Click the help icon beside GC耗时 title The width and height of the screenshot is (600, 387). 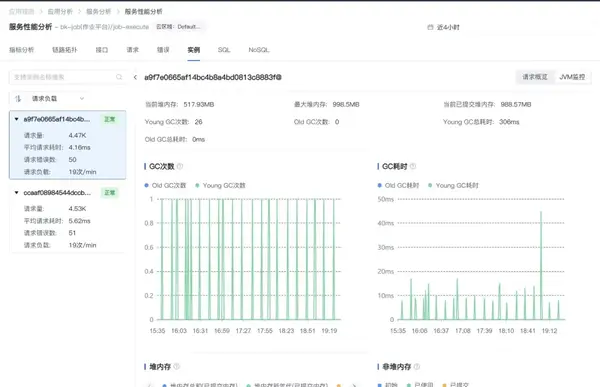pos(413,166)
